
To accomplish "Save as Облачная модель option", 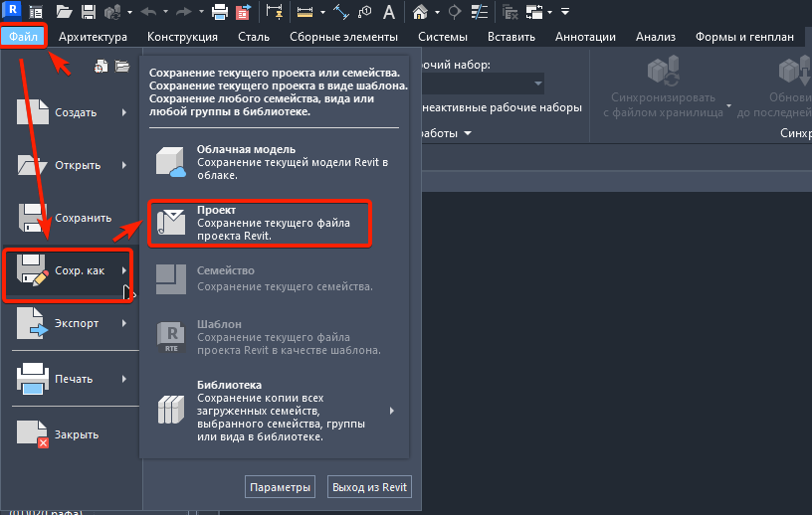I will pos(275,162).
